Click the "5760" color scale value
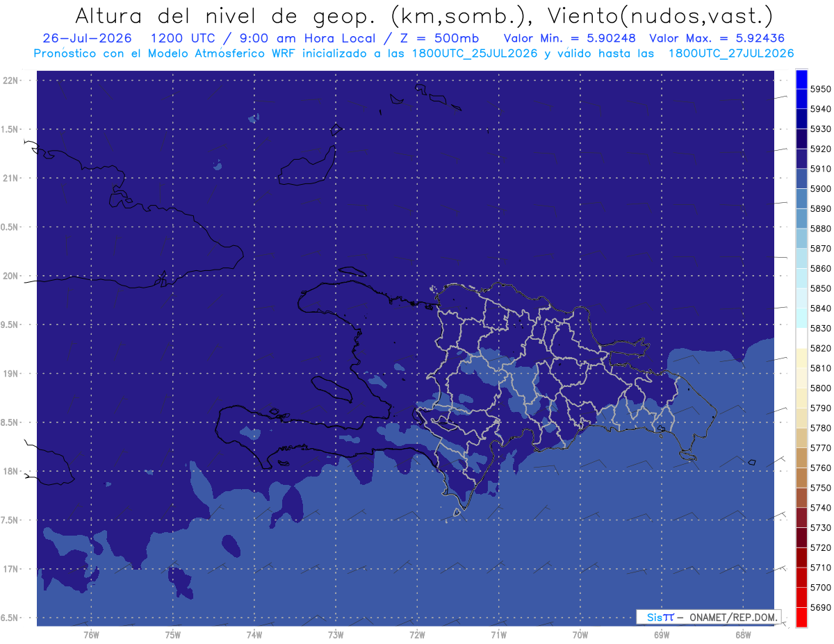The width and height of the screenshot is (834, 644). [x=821, y=468]
